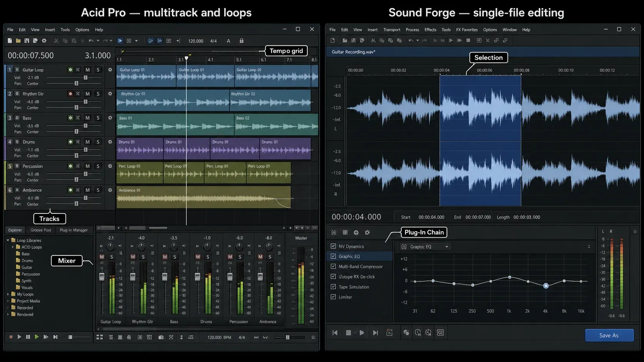The image size is (644, 362).
Task: Open the Process menu in Sound Forge
Action: pyautogui.click(x=412, y=30)
